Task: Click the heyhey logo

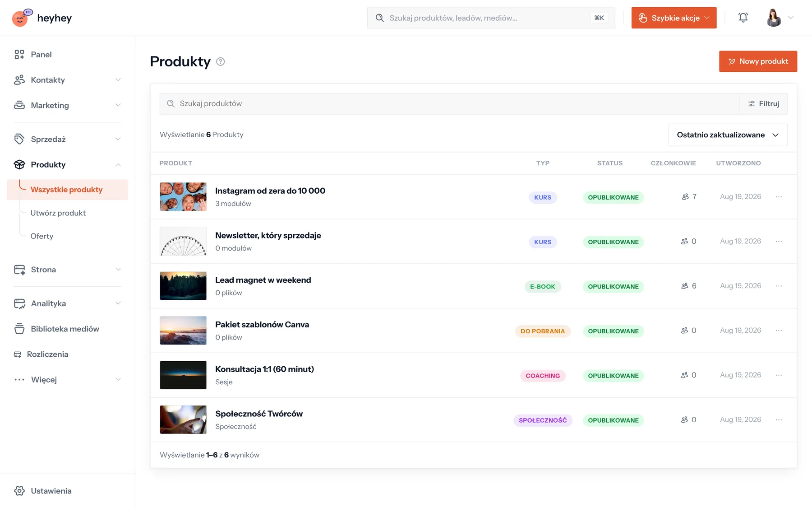Action: (x=42, y=18)
